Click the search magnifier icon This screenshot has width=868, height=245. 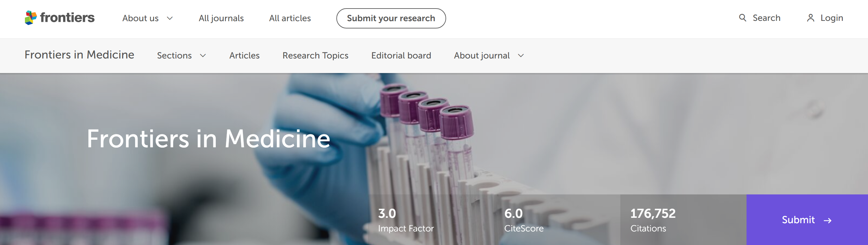coord(742,18)
